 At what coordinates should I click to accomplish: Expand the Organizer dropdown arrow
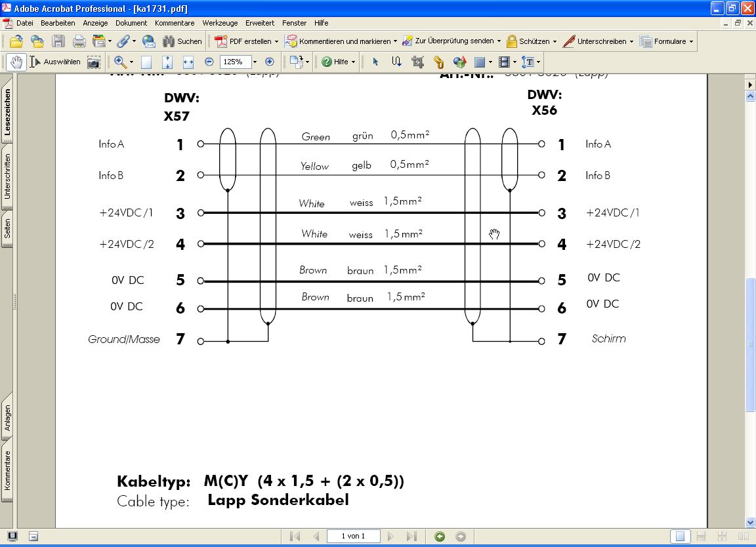(110, 41)
